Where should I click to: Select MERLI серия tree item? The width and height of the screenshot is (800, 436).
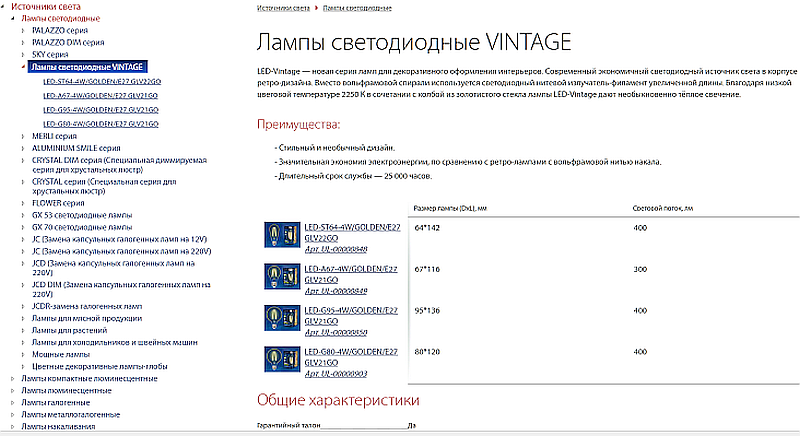pyautogui.click(x=54, y=136)
